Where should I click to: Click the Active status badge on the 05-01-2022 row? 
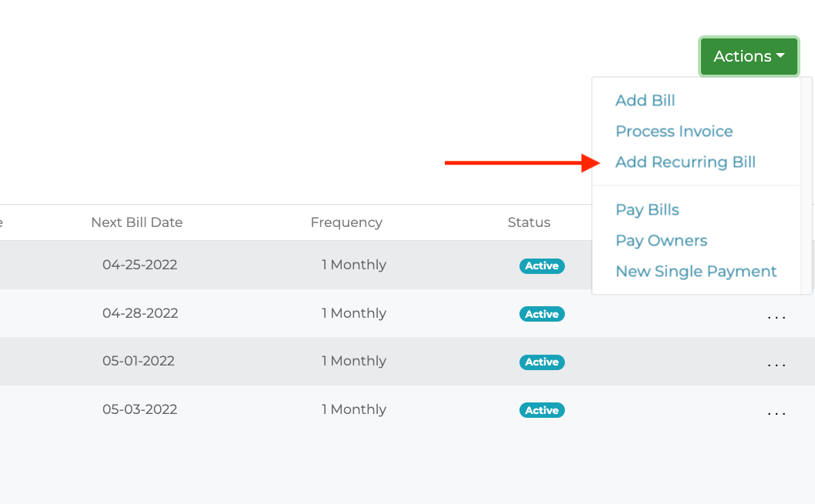542,362
